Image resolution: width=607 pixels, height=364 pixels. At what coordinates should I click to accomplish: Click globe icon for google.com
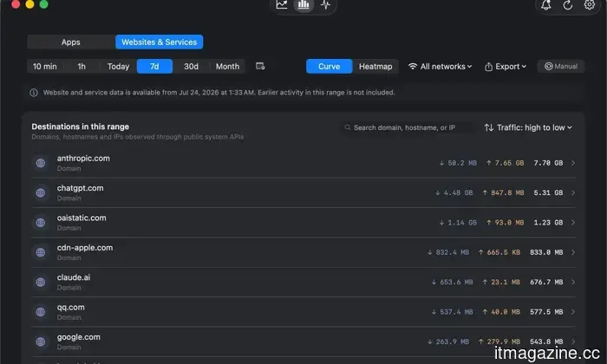(x=41, y=341)
